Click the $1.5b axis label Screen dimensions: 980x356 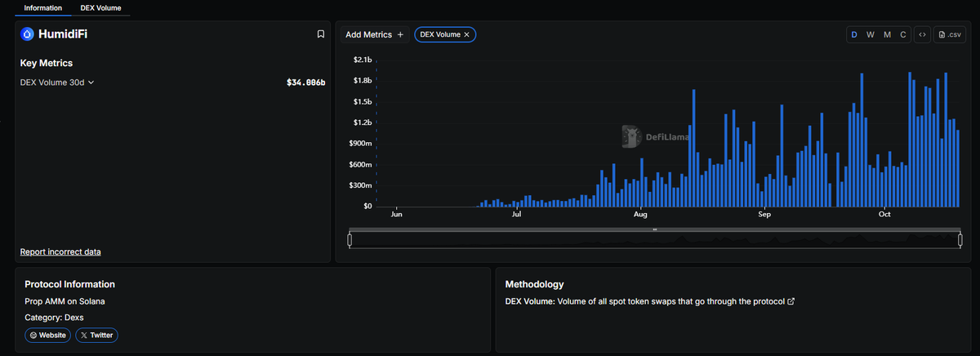pos(363,102)
